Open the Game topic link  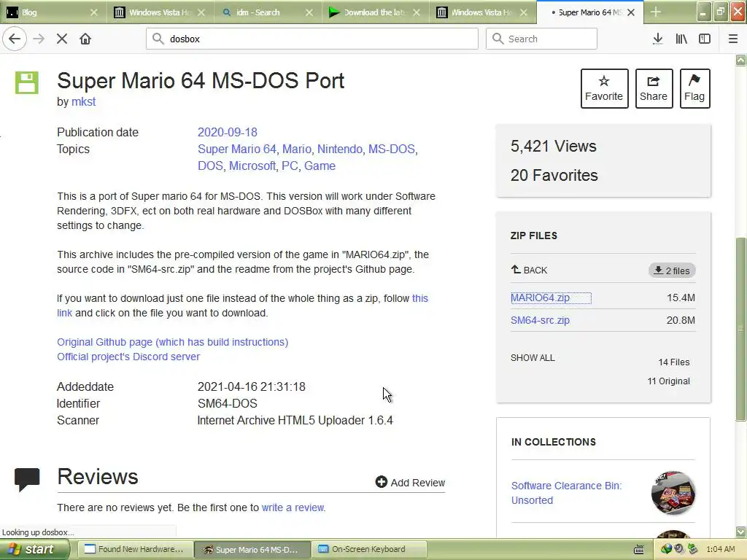[320, 166]
